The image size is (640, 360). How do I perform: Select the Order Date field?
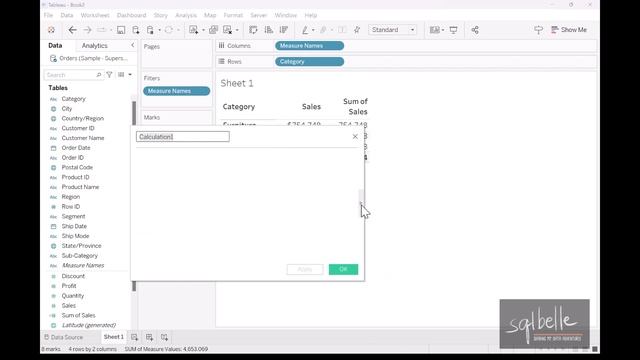(76, 148)
